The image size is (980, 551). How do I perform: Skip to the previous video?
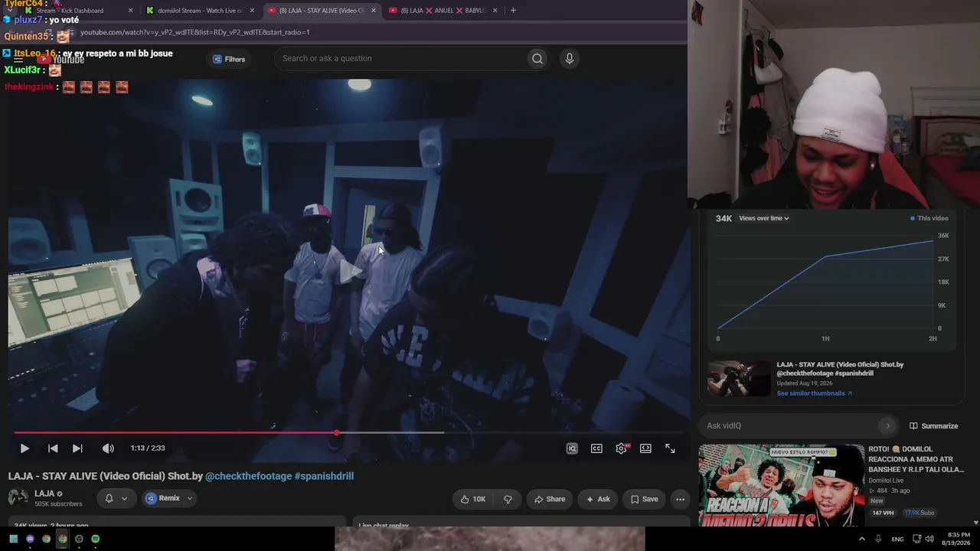pos(53,448)
